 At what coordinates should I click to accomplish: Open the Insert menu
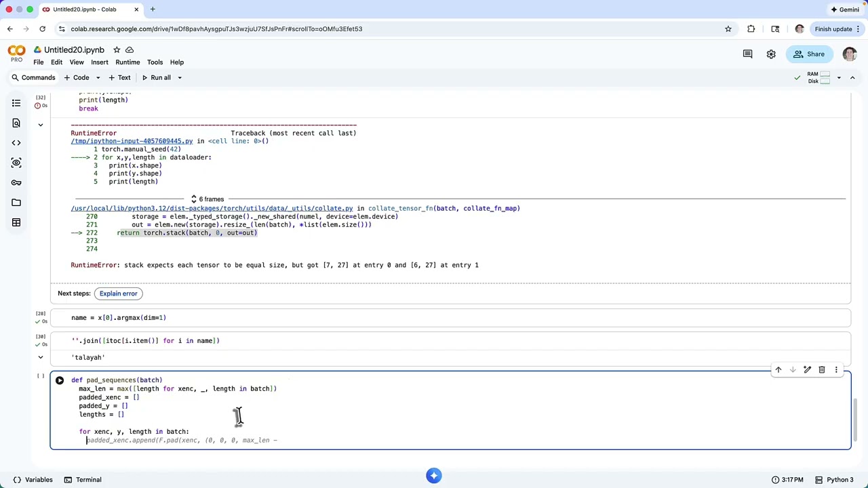[100, 62]
